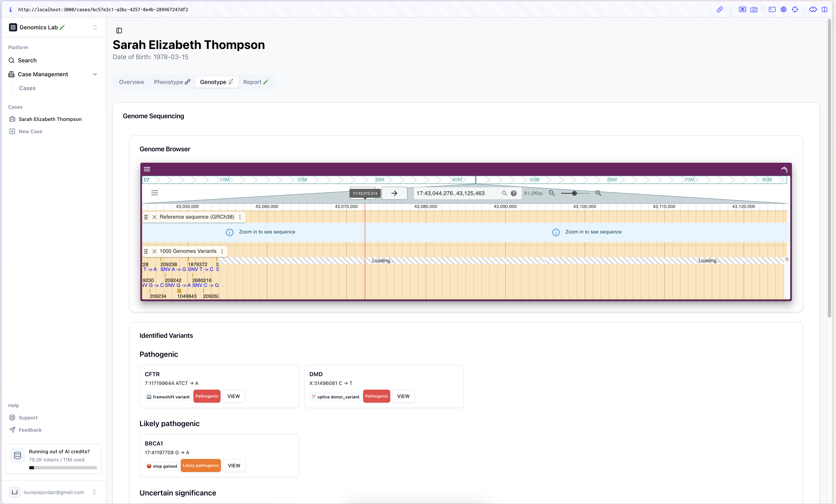Image resolution: width=836 pixels, height=504 pixels.
Task: Open 1000 Genomes Variants track menu
Action: tap(222, 251)
